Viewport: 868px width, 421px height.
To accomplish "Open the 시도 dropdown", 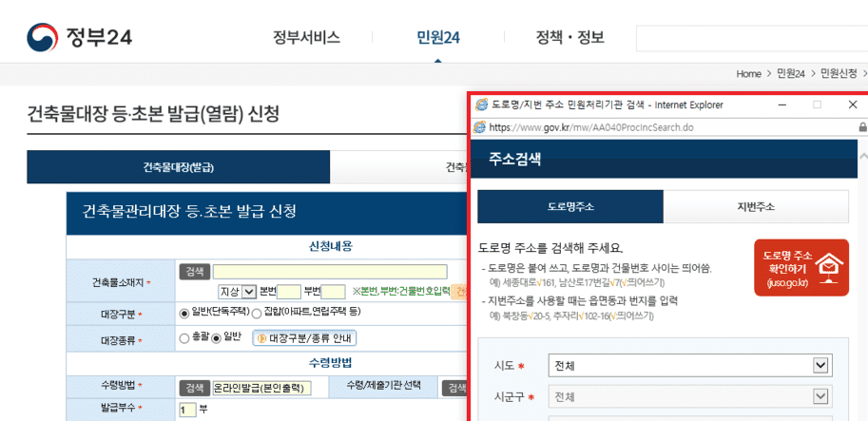I will (690, 366).
